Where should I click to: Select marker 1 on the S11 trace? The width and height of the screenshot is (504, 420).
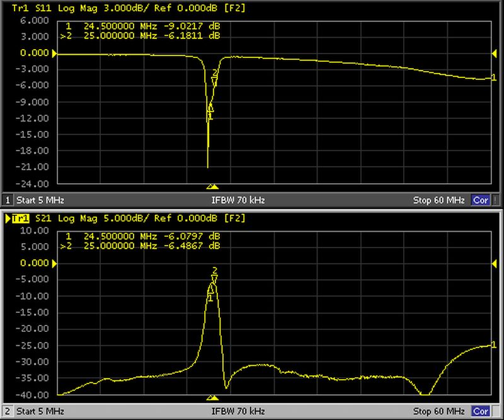tap(210, 111)
